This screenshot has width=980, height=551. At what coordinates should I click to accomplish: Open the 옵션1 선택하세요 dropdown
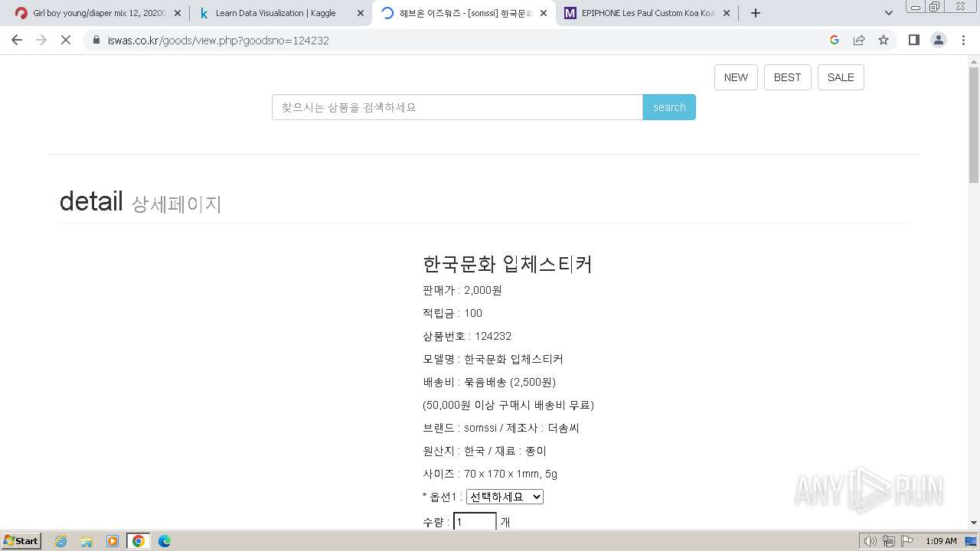505,497
